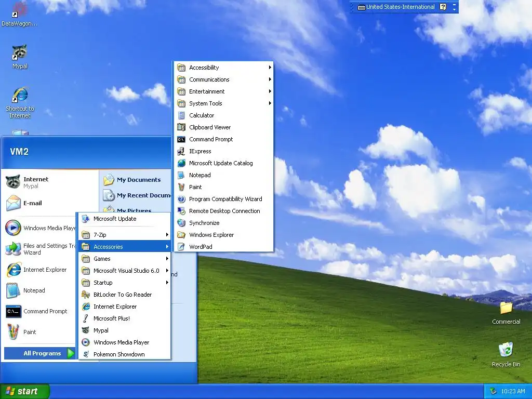Image resolution: width=532 pixels, height=399 pixels.
Task: Open BitLocker To Go Reader
Action: tap(125, 295)
